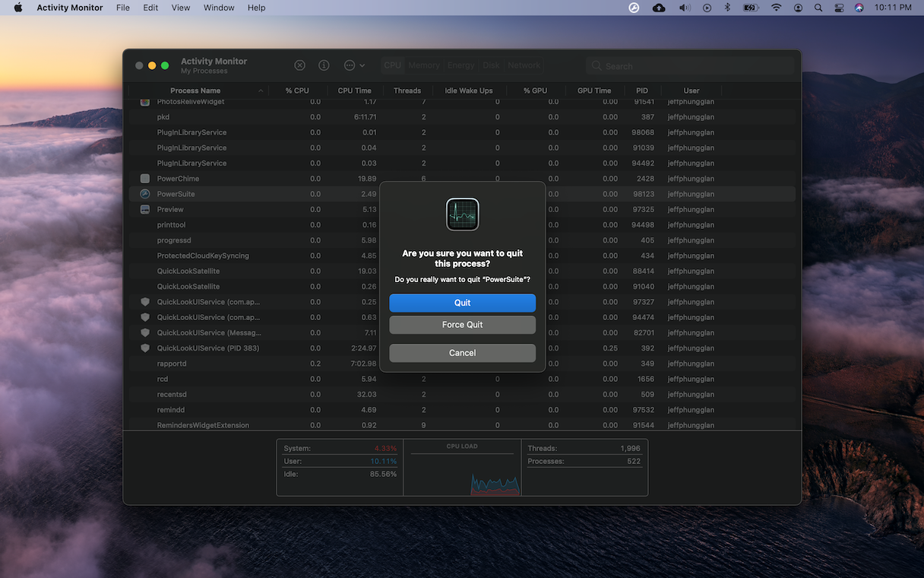
Task: Open the Edit menu
Action: coord(151,8)
